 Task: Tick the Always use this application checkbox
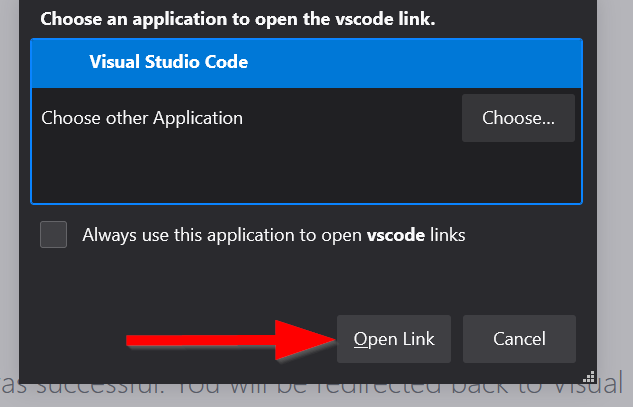coord(54,235)
